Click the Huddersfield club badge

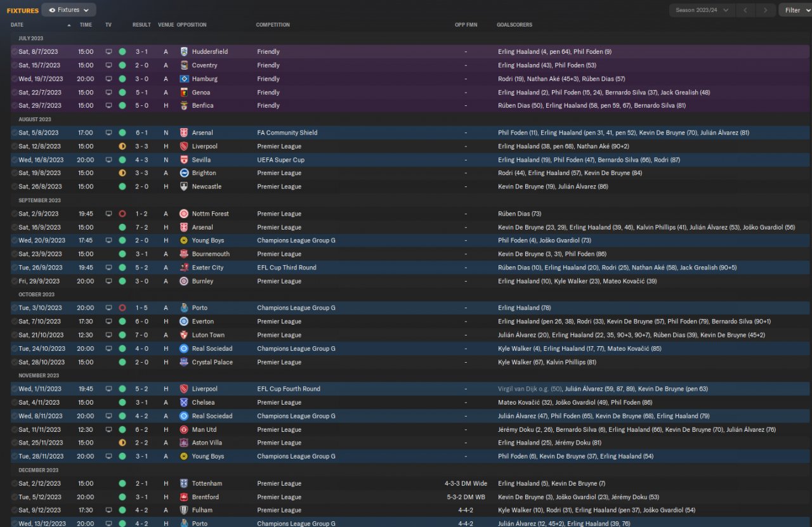(x=184, y=52)
